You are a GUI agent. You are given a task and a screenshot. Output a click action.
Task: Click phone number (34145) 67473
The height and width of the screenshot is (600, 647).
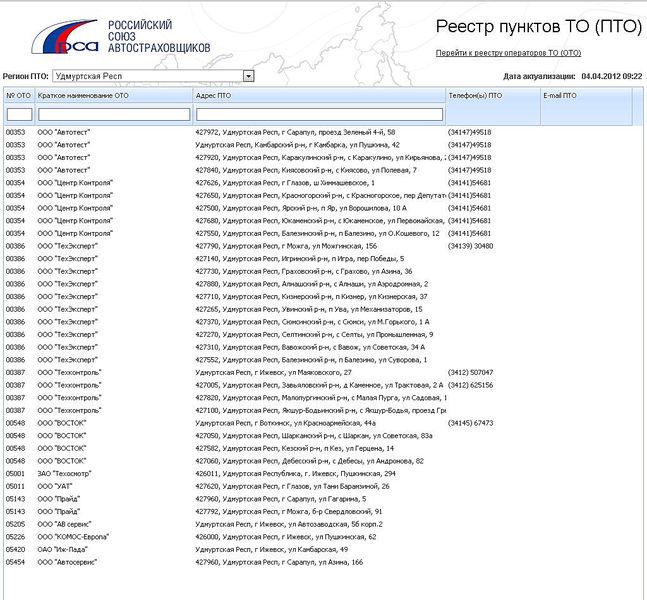click(470, 423)
